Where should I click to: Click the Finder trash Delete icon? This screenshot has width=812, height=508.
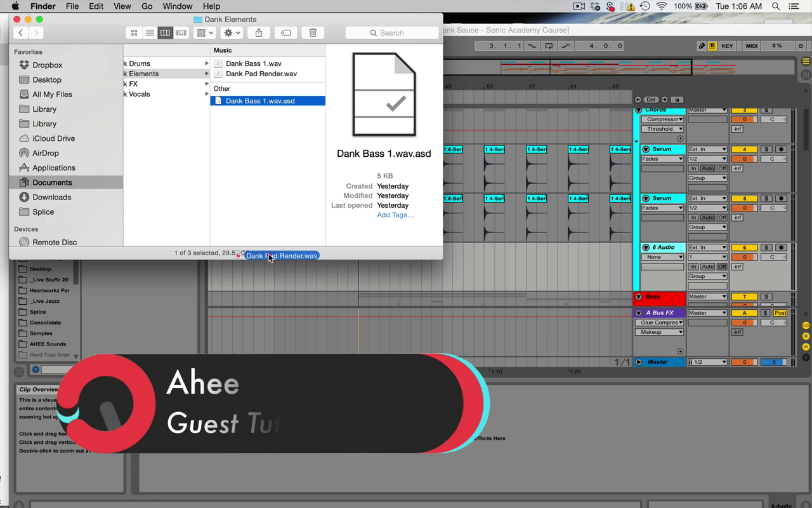pyautogui.click(x=313, y=33)
